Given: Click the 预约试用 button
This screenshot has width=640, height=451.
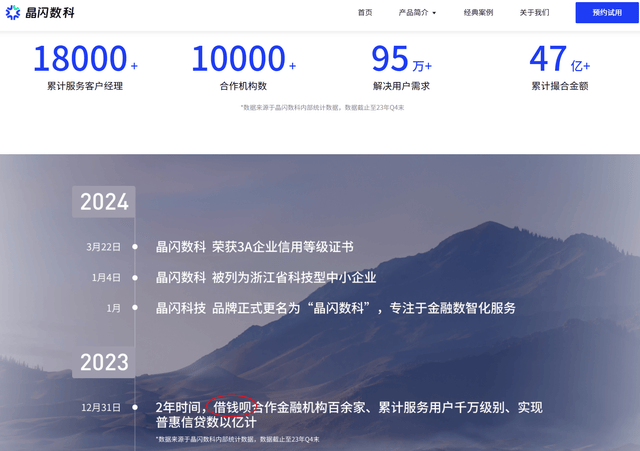Looking at the screenshot, I should click(x=607, y=13).
